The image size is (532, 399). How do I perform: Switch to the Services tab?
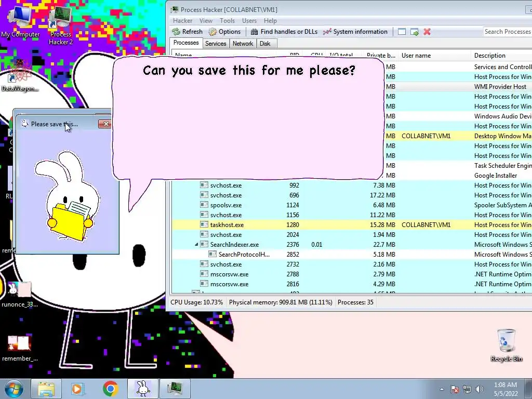216,44
